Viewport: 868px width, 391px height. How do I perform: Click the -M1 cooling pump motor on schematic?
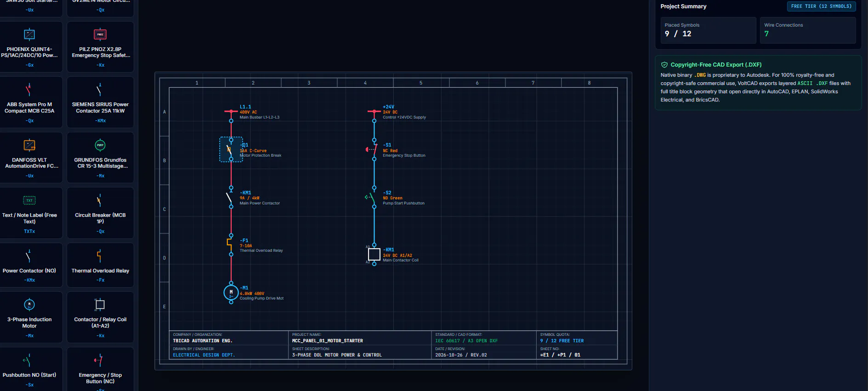(231, 292)
